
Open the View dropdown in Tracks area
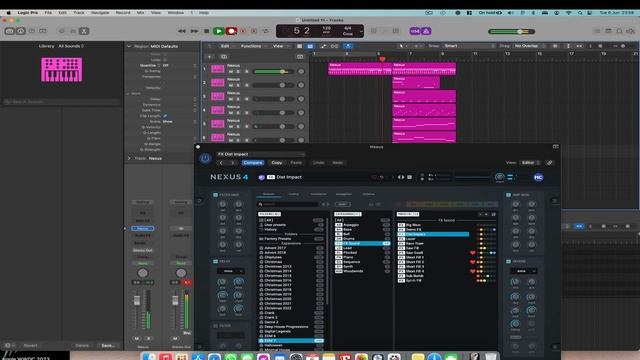(x=280, y=46)
